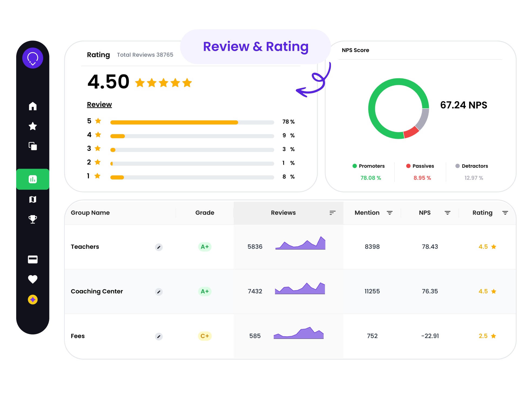Screen dimensions: 532x396
Task: Click the Coaching Center reviews sparkline chart
Action: tap(300, 288)
